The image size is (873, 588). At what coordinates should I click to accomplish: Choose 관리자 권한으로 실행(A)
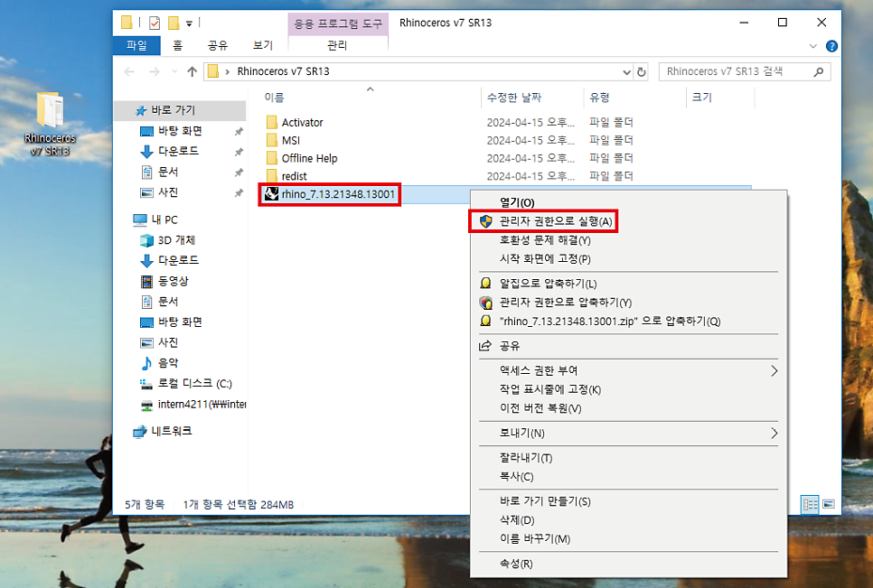click(x=629, y=221)
